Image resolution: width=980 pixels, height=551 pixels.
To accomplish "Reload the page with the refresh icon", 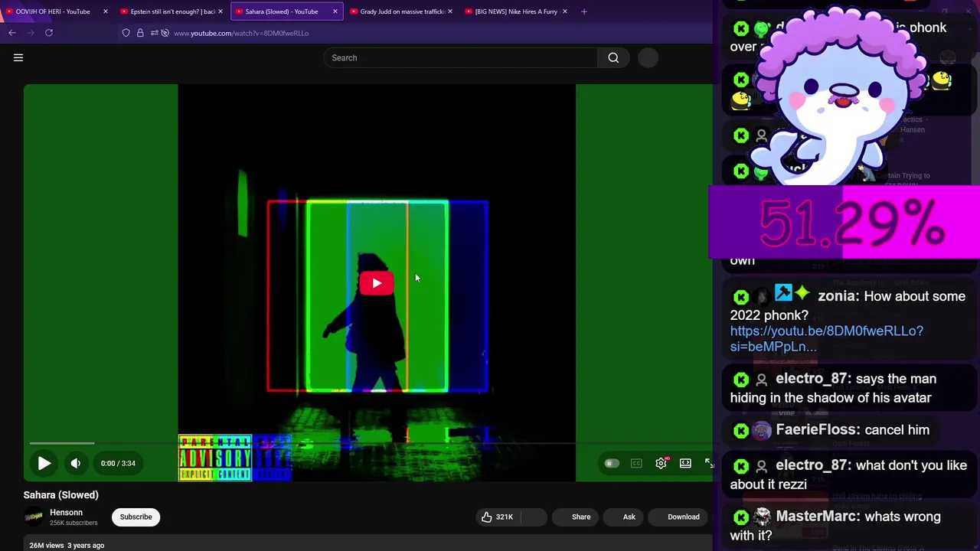I will pyautogui.click(x=49, y=33).
